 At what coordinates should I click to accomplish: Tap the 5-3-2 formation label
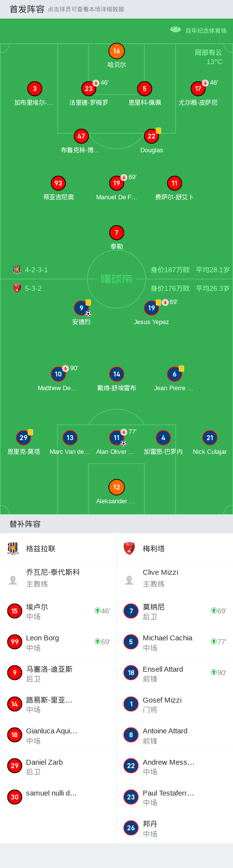33,288
